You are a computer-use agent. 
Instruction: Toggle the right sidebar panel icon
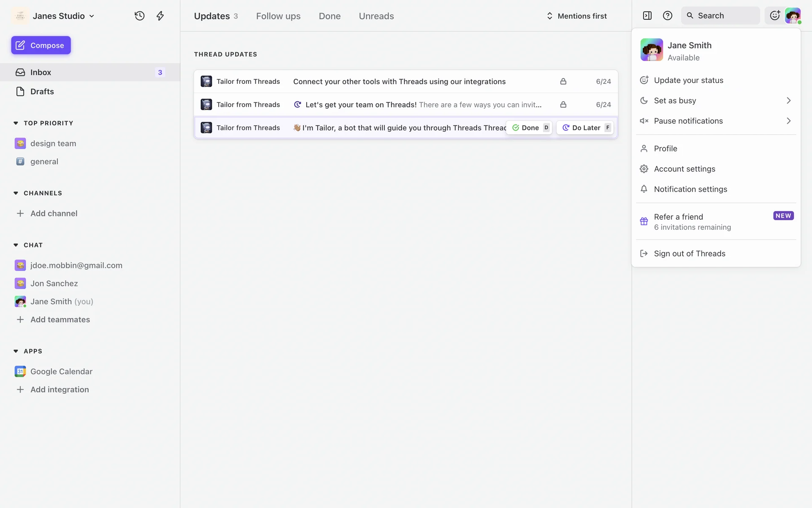pos(647,16)
